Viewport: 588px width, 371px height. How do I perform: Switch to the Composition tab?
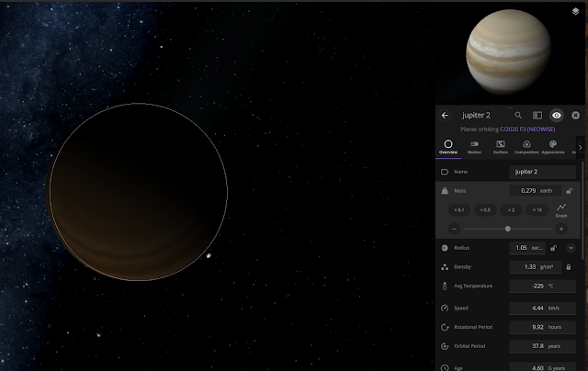526,147
